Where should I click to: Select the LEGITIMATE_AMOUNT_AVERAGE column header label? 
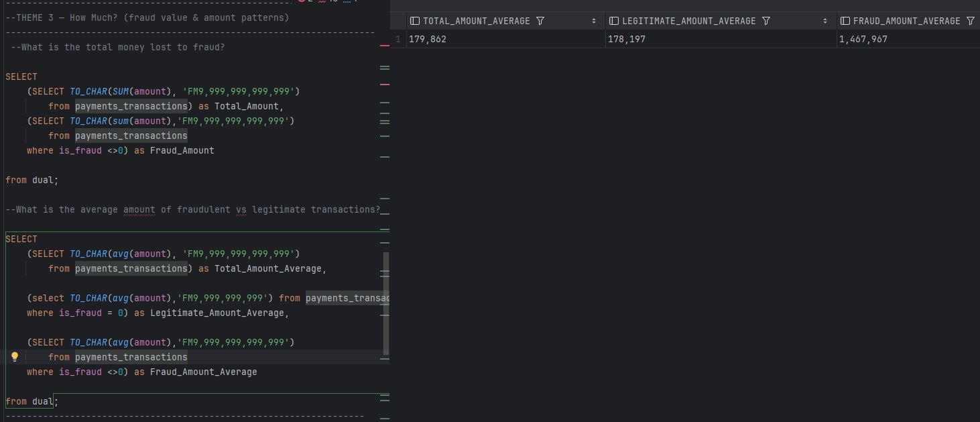click(689, 21)
